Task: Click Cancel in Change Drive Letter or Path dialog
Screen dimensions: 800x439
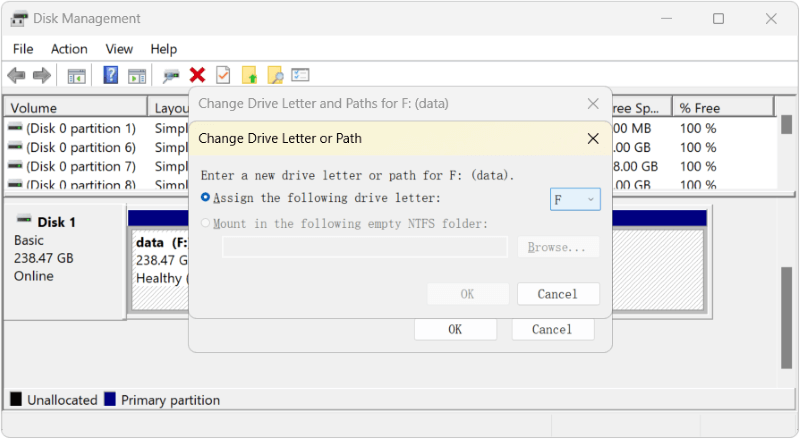Action: (x=558, y=294)
